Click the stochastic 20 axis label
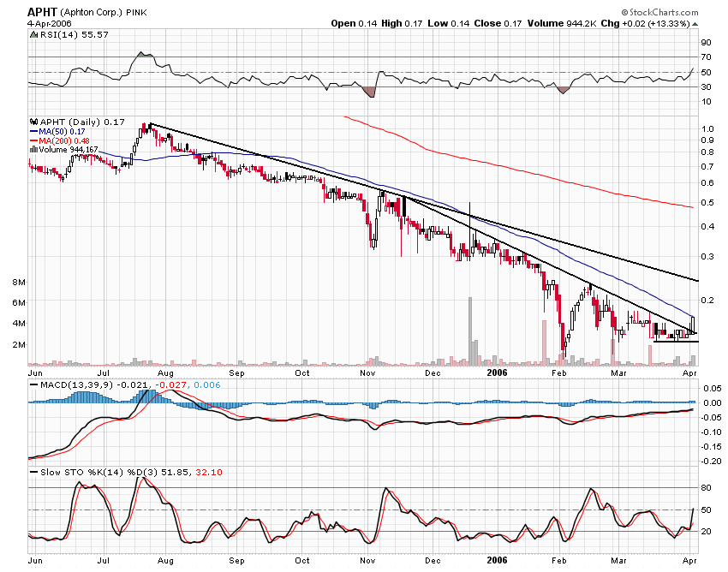Image resolution: width=728 pixels, height=572 pixels. (707, 531)
